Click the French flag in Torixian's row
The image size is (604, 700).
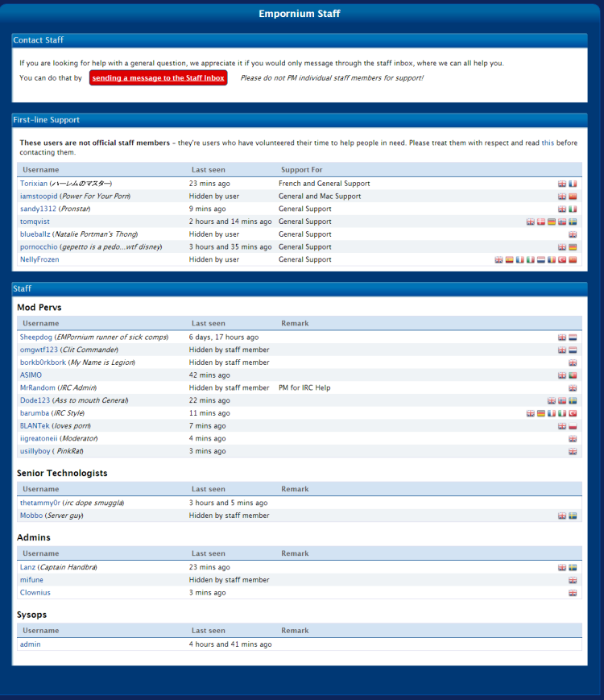573,184
